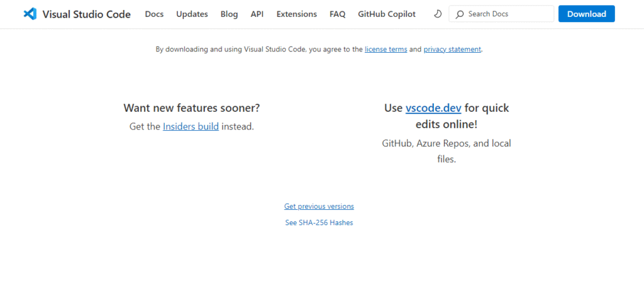Viewport: 644px width, 291px height.
Task: Click the Visual Studio Code logo icon
Action: coord(30,14)
